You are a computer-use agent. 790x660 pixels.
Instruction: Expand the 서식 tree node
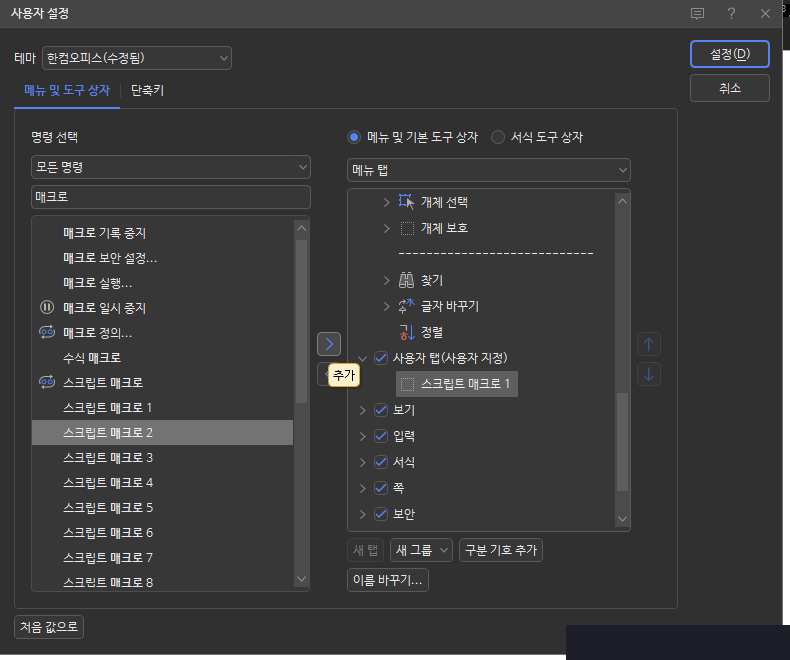(x=362, y=462)
